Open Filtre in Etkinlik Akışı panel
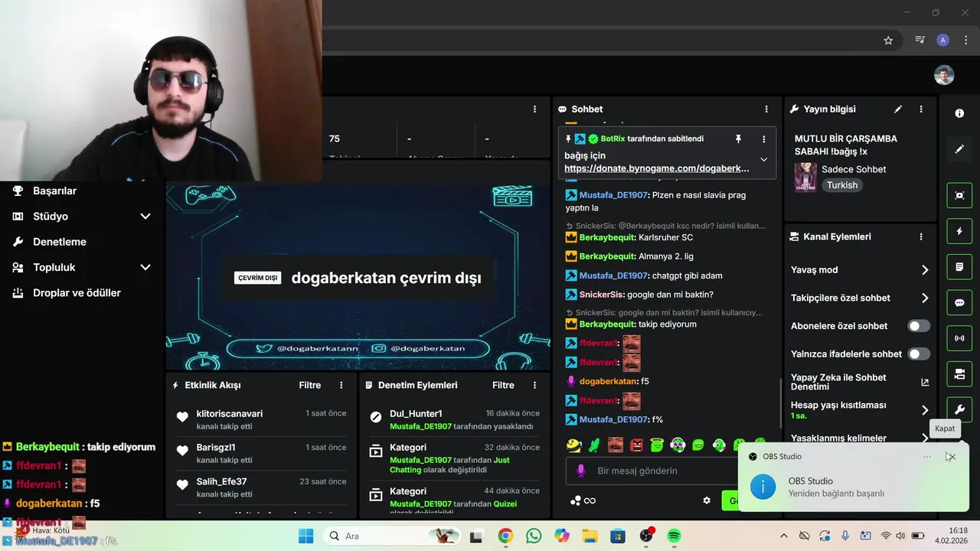This screenshot has width=980, height=551. [310, 385]
